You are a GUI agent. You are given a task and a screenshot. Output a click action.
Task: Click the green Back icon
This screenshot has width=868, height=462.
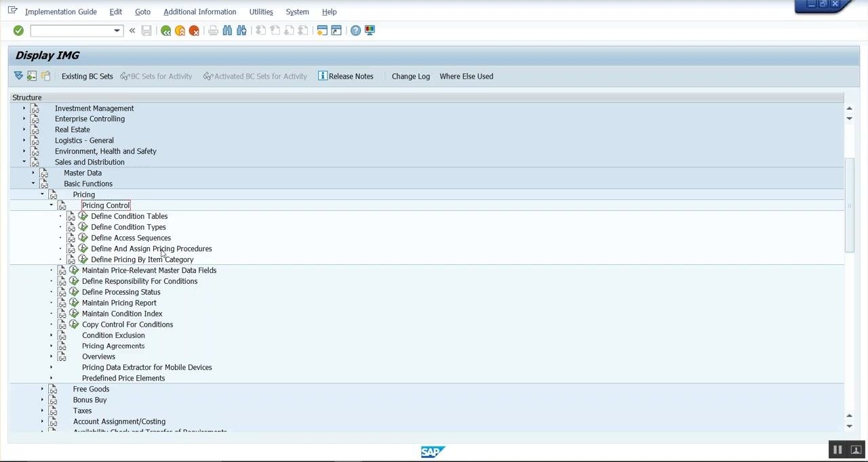(x=165, y=30)
